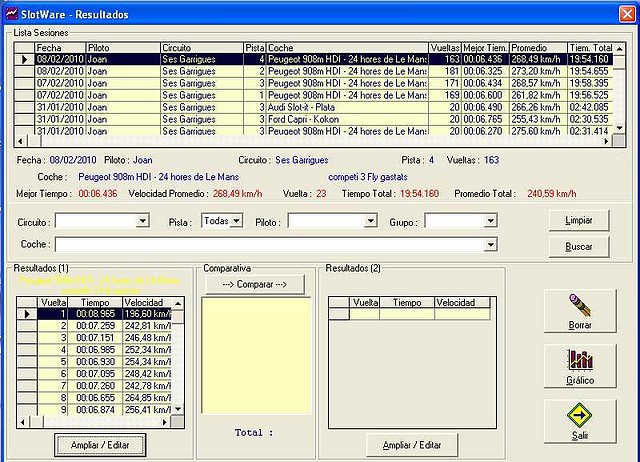Click the Velocidad header in Resultados (2)

coord(462,302)
